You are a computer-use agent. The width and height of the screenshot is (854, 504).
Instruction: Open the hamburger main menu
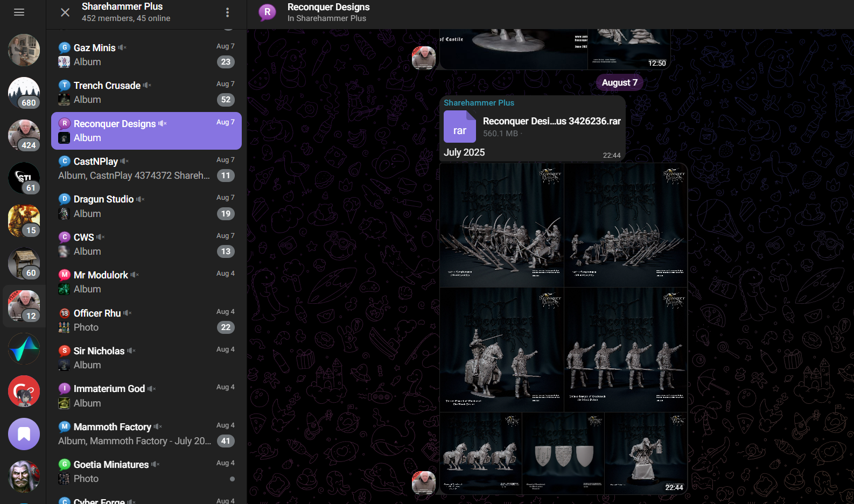pyautogui.click(x=19, y=12)
